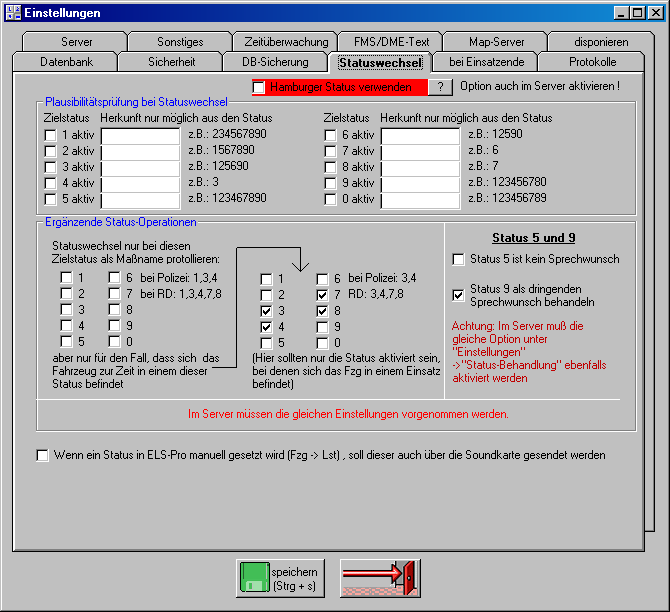
Task: Uncheck Status 9 als dringenden Sprechwunsch
Action: [459, 295]
